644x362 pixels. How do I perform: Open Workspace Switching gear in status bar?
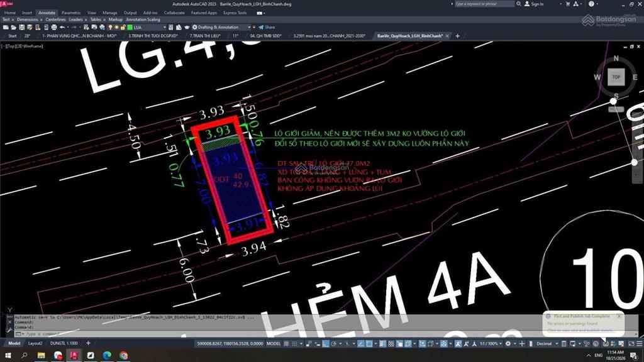pyautogui.click(x=508, y=344)
